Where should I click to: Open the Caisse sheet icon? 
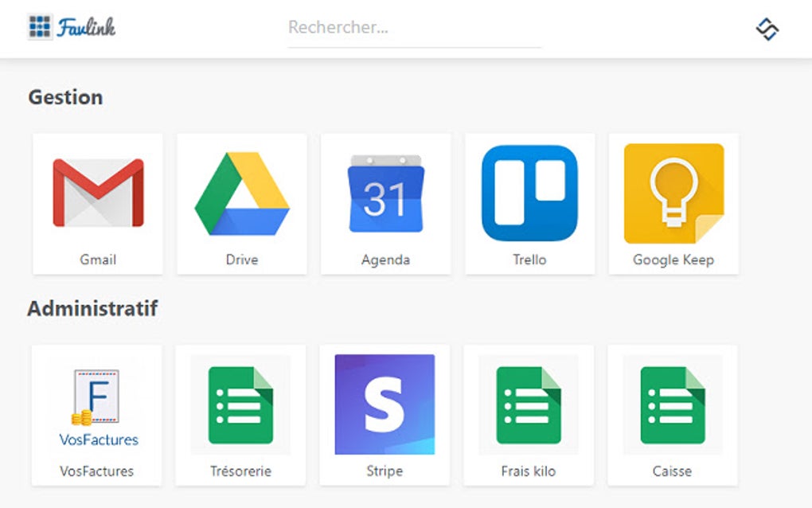673,405
